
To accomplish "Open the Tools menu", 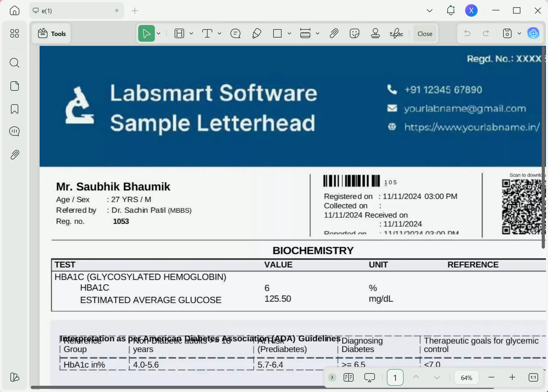I will (x=52, y=33).
